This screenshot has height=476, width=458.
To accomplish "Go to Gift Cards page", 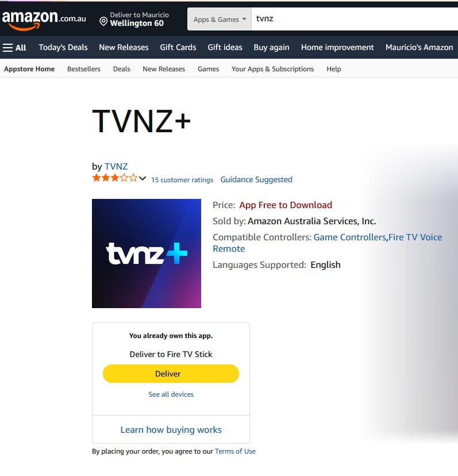I will pos(178,47).
